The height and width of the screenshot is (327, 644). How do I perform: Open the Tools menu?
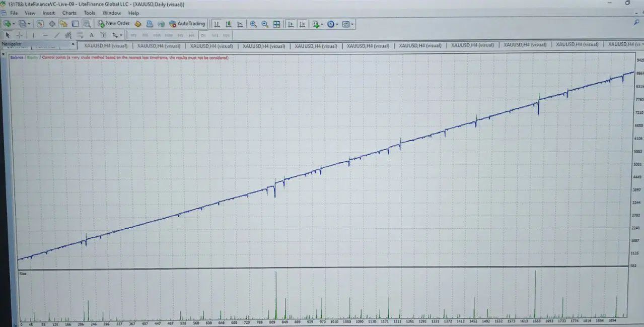click(x=90, y=13)
